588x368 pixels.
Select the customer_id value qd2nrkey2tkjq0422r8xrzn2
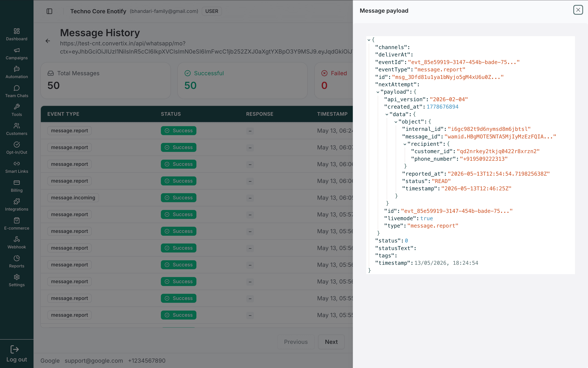point(498,151)
